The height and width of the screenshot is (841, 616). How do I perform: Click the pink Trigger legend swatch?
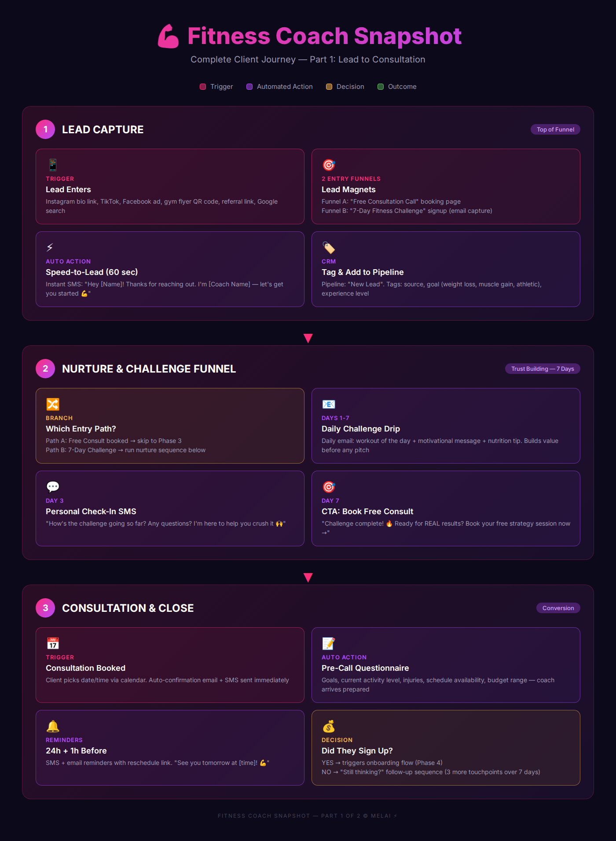click(203, 87)
